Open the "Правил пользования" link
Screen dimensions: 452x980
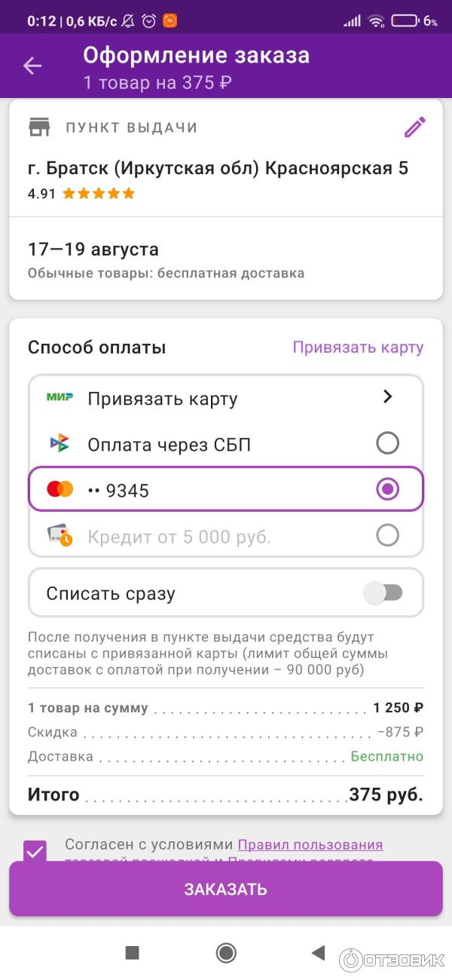tap(310, 845)
